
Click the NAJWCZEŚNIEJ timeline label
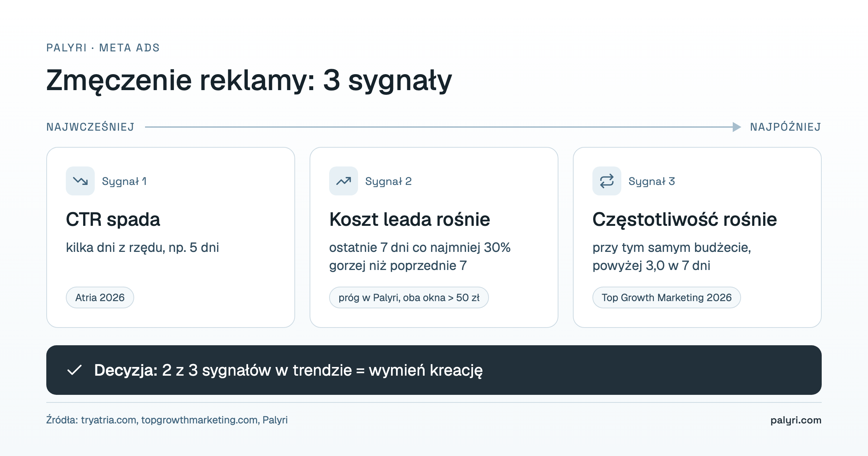click(x=90, y=127)
